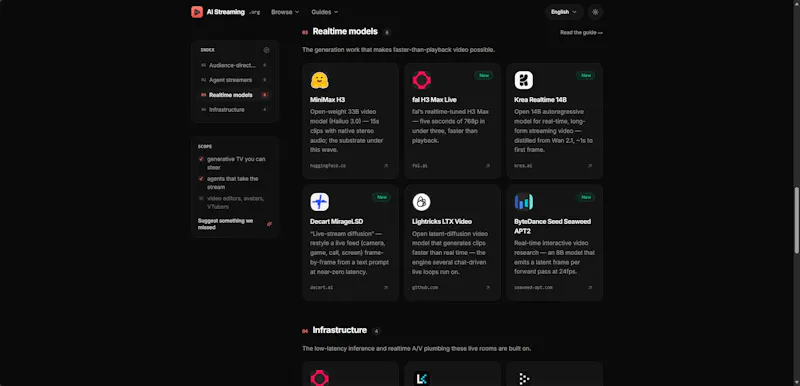Image resolution: width=800 pixels, height=386 pixels.
Task: Toggle excluded 'video editors, avatars, VTubers' scope mark
Action: (201, 198)
